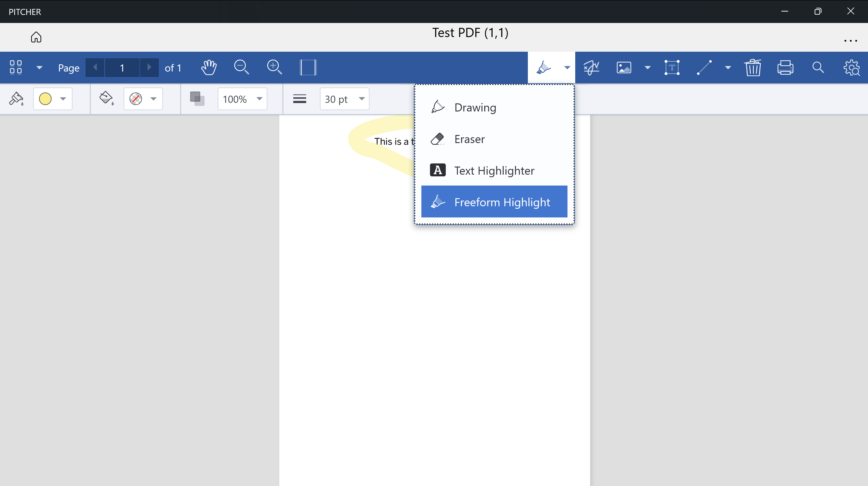This screenshot has height=486, width=868.
Task: Go to the home screen
Action: pos(36,37)
